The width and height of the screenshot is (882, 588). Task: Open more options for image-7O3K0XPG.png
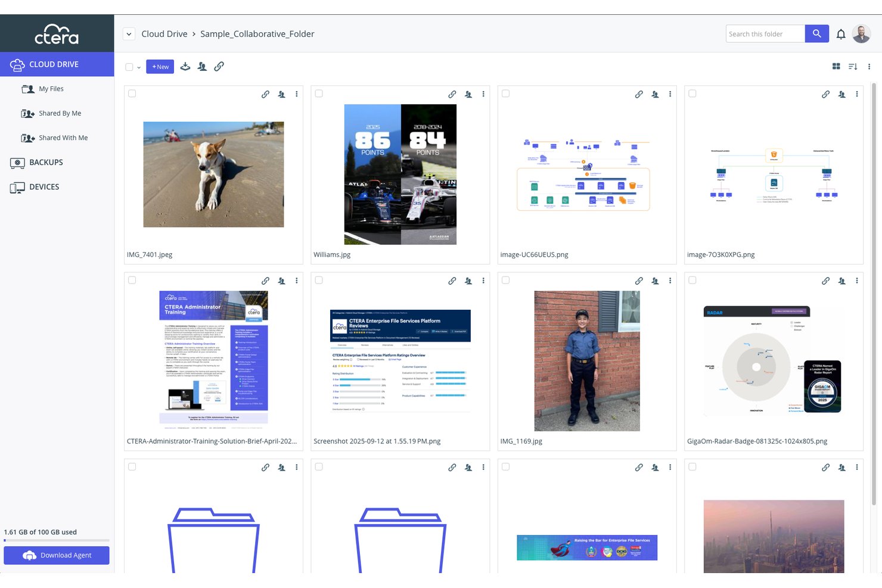(857, 94)
